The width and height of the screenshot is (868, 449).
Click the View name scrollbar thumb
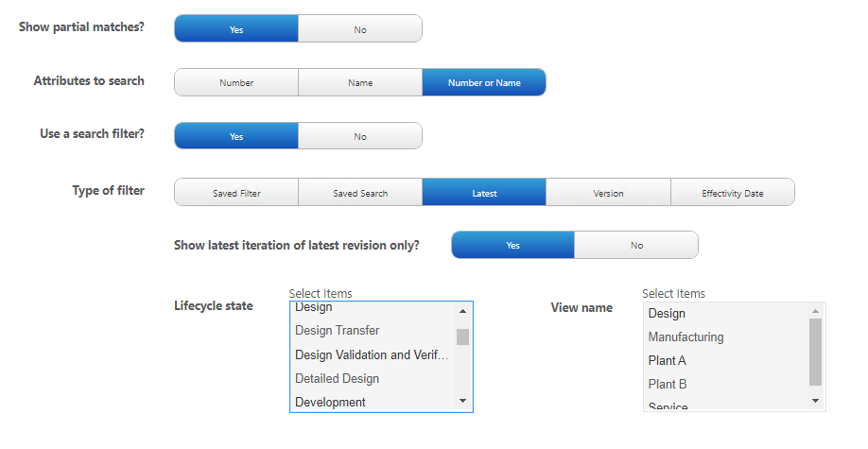[815, 353]
